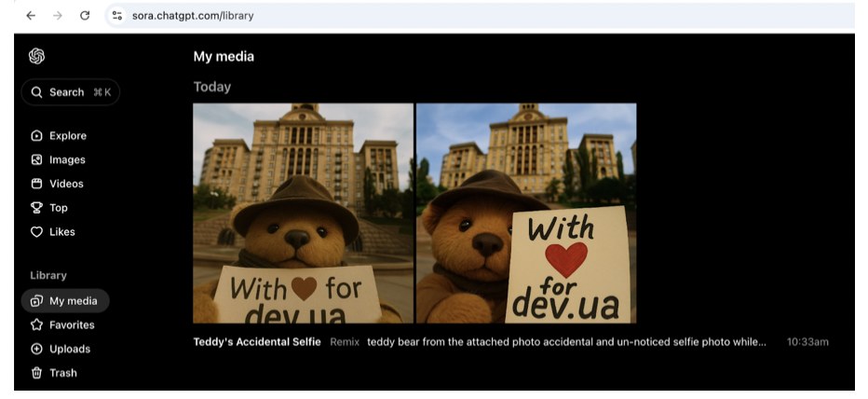The image size is (868, 399).
Task: Open Likes in the sidebar
Action: (53, 231)
